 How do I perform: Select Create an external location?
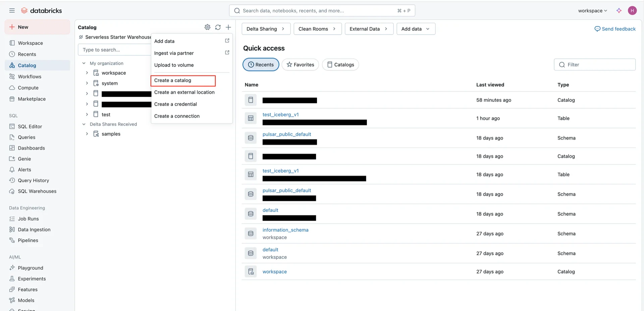pyautogui.click(x=192, y=92)
